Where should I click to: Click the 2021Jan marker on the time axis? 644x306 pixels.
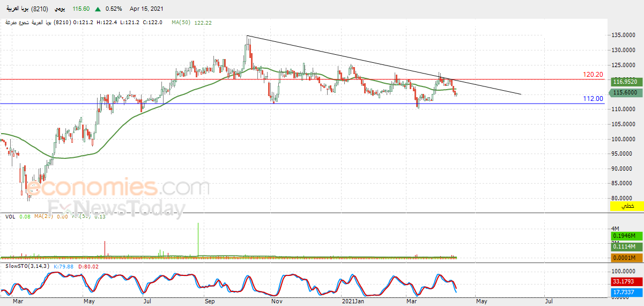353,302
